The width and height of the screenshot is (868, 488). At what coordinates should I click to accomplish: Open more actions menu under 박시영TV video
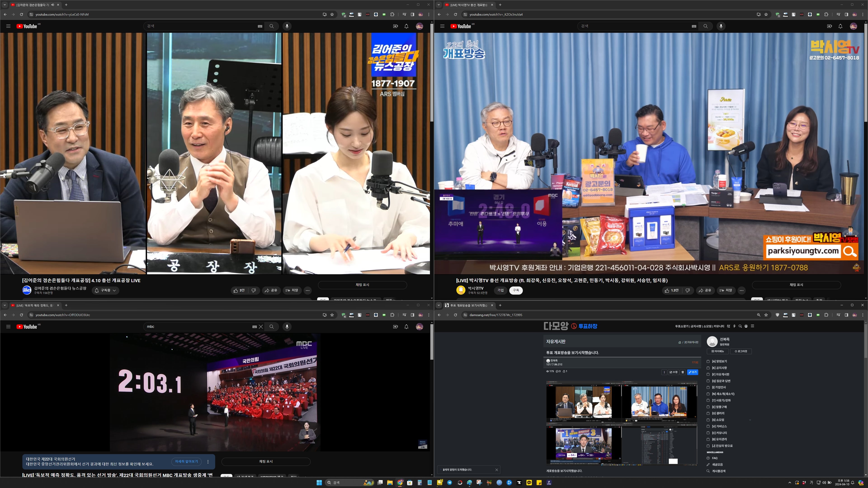pyautogui.click(x=741, y=290)
